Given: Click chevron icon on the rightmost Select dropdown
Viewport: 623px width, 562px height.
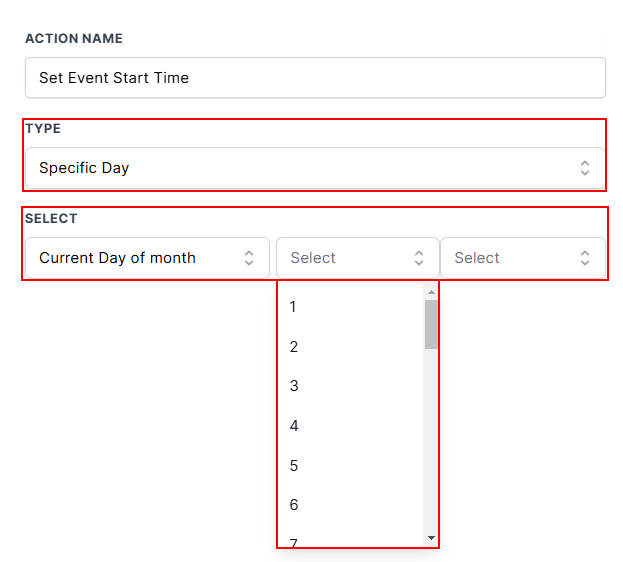Looking at the screenshot, I should point(585,258).
